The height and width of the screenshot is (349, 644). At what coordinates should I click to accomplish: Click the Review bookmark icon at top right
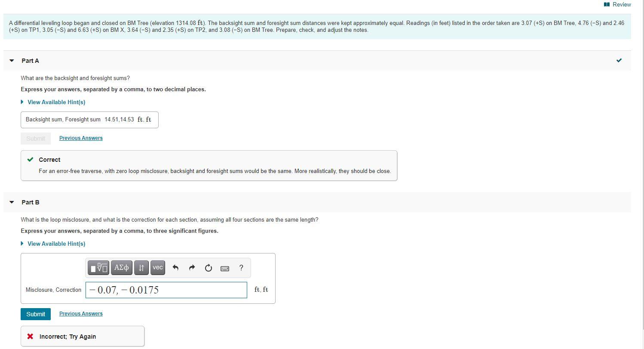(606, 4)
